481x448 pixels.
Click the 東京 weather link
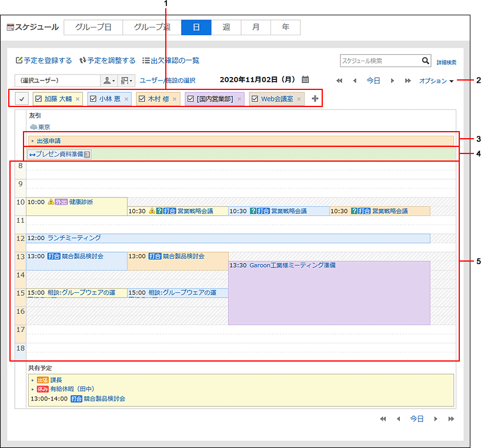44,127
